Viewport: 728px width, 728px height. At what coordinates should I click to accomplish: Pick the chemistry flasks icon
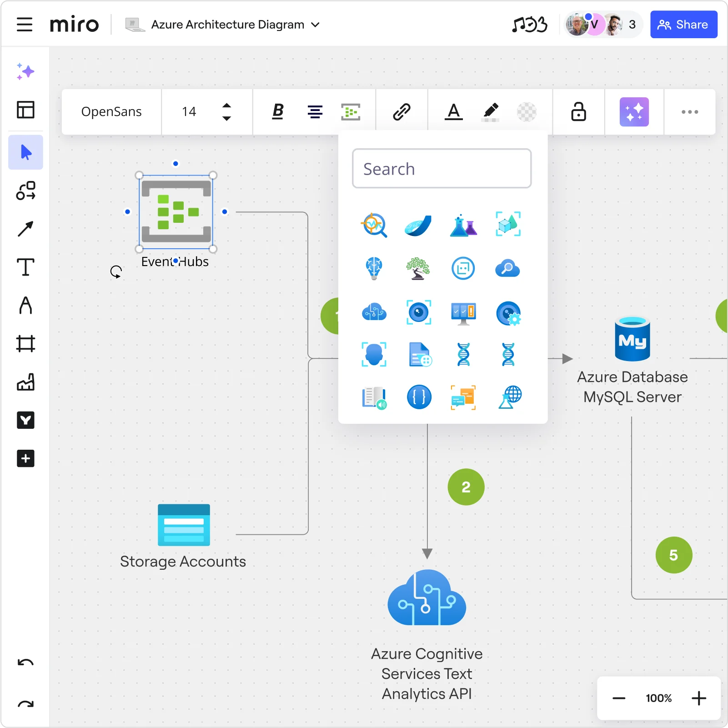coord(463,225)
